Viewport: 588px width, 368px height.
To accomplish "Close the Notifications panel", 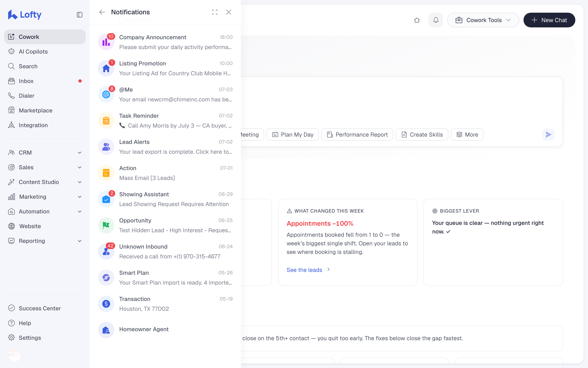I will pos(229,12).
